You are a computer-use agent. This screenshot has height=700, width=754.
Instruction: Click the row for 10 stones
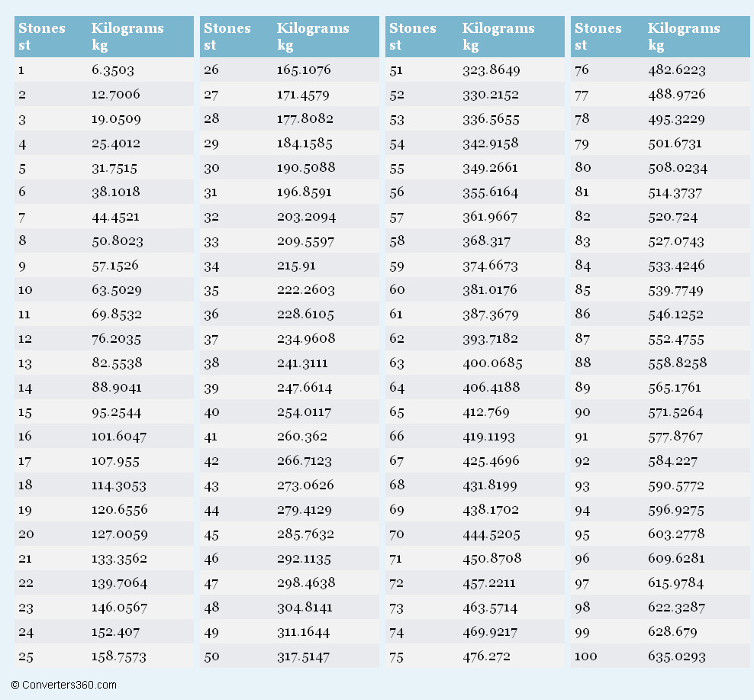coord(104,289)
